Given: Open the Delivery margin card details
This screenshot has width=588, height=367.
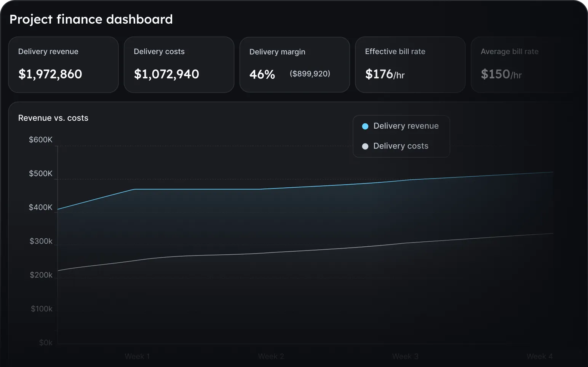Looking at the screenshot, I should (294, 64).
